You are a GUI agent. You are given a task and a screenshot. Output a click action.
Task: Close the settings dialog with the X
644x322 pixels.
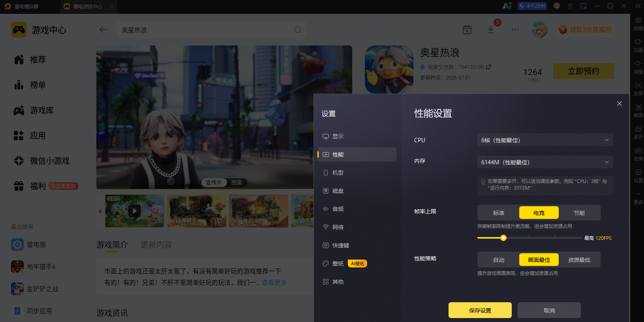tap(620, 104)
